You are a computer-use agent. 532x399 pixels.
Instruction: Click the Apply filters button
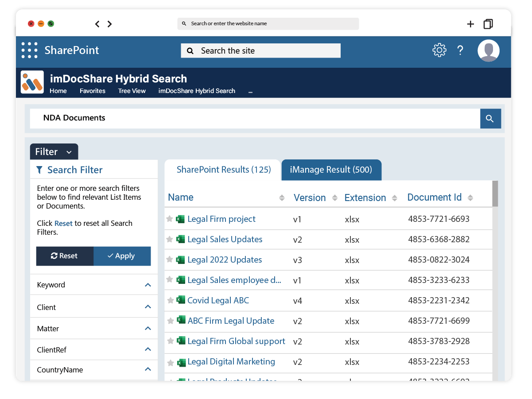click(x=122, y=256)
